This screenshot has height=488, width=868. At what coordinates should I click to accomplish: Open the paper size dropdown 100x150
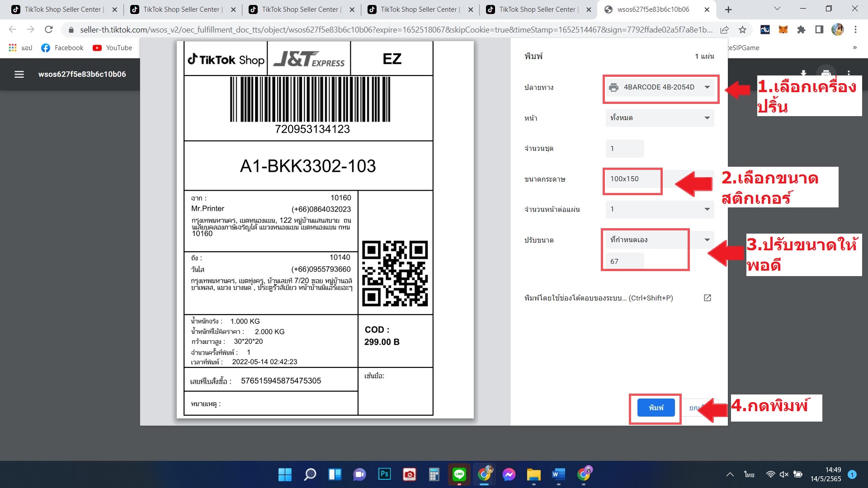[660, 179]
